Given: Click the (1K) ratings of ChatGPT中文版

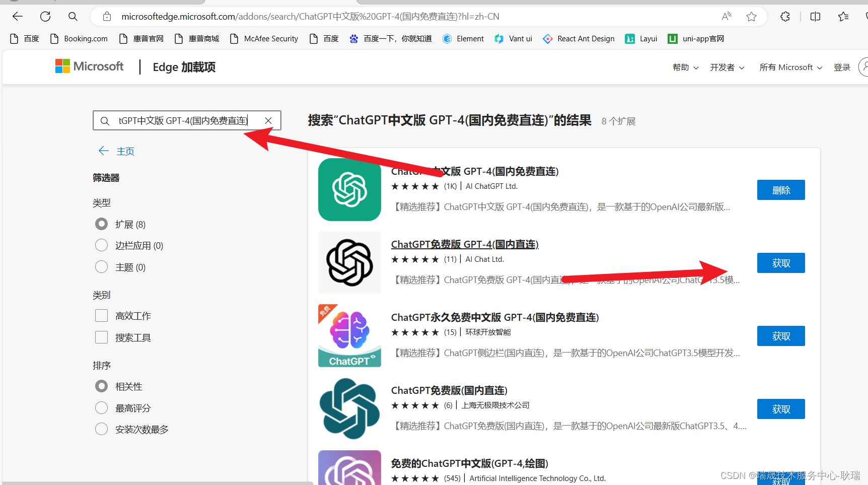Looking at the screenshot, I should click(x=450, y=186).
